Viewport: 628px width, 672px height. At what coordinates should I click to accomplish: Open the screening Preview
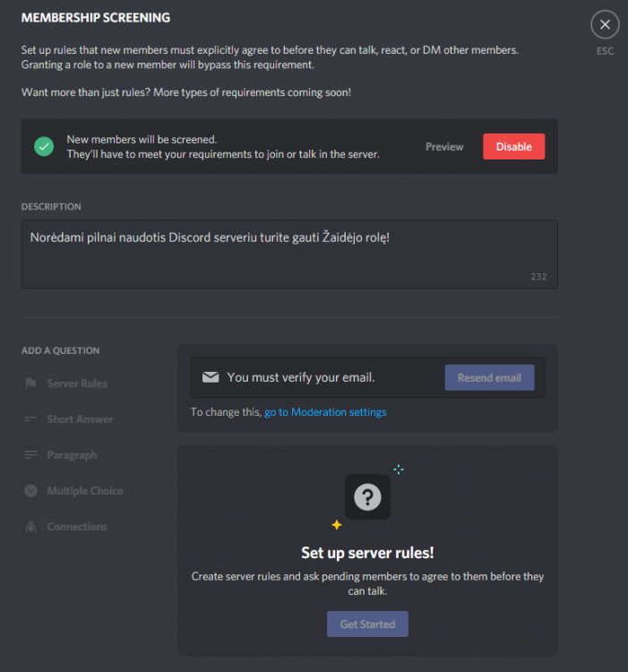click(444, 147)
